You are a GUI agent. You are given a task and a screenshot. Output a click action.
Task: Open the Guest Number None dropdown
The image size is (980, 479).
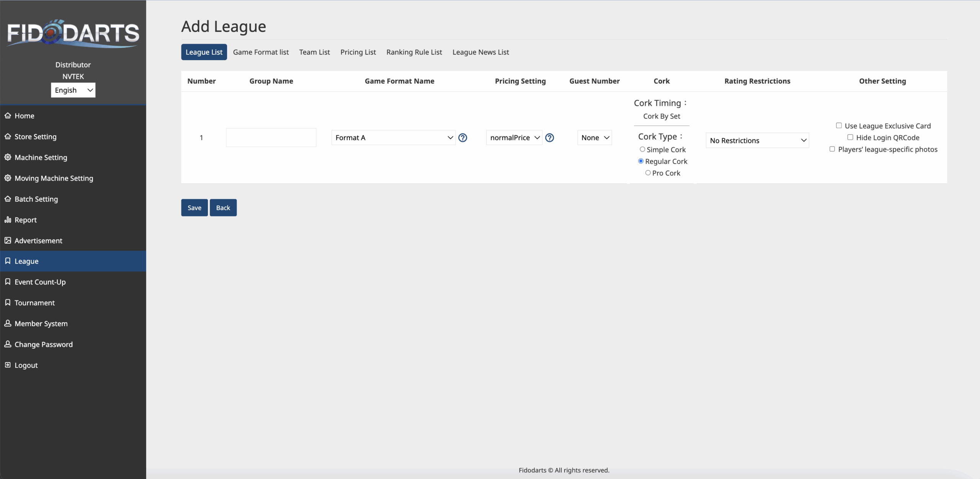tap(594, 138)
